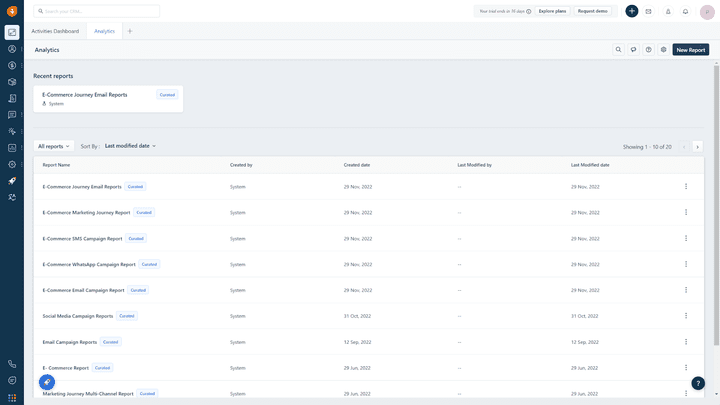Open the Settings gear in left sidebar

point(12,164)
